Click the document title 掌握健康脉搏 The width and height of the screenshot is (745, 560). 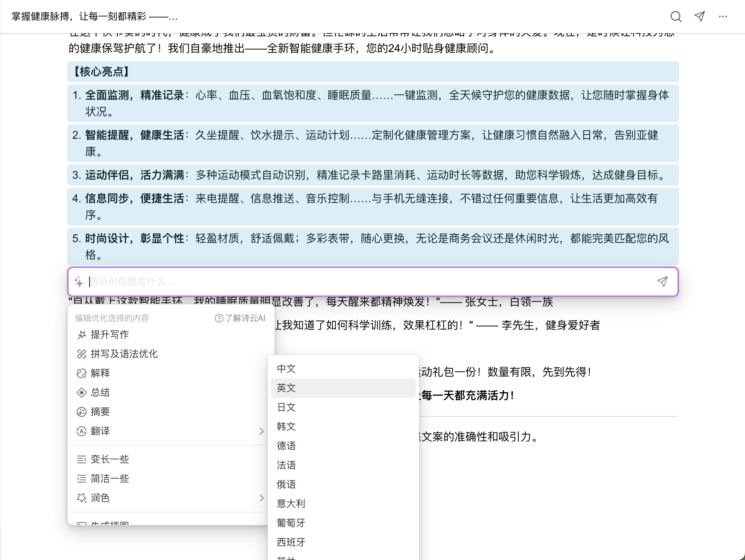click(95, 17)
